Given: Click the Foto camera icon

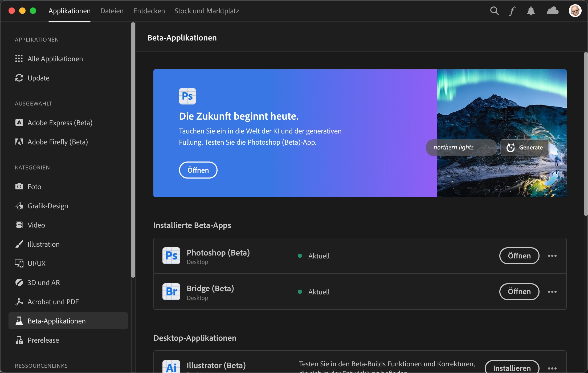Looking at the screenshot, I should 19,186.
